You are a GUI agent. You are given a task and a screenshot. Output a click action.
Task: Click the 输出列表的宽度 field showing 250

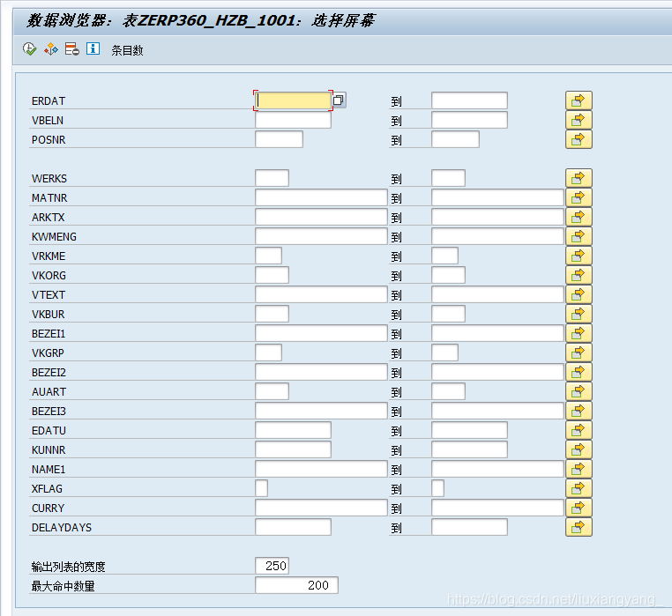(x=273, y=566)
